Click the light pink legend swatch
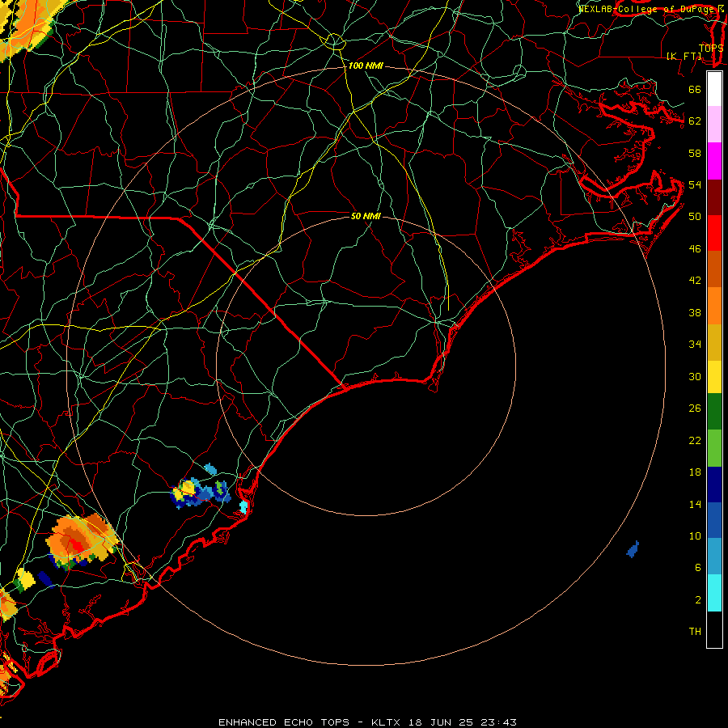 [714, 124]
